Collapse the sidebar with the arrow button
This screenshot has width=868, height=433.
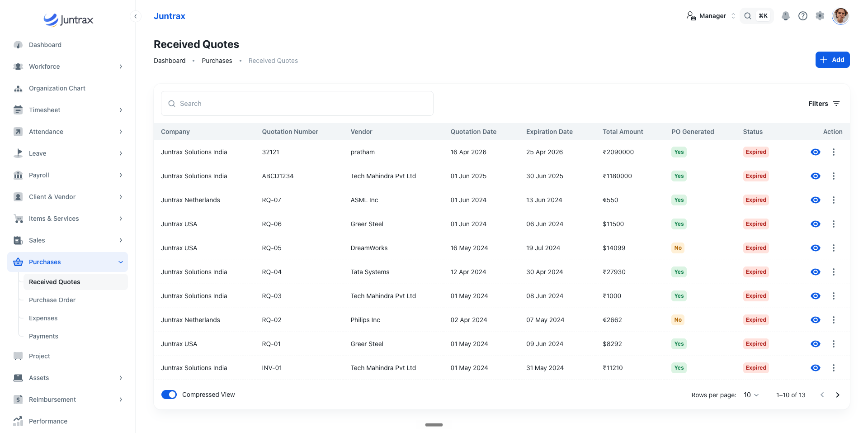click(x=135, y=16)
